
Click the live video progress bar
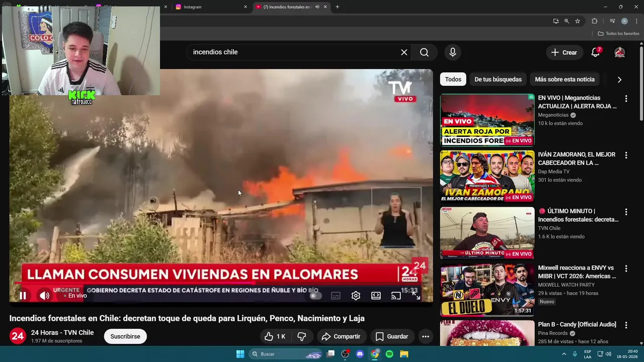[x=220, y=284]
